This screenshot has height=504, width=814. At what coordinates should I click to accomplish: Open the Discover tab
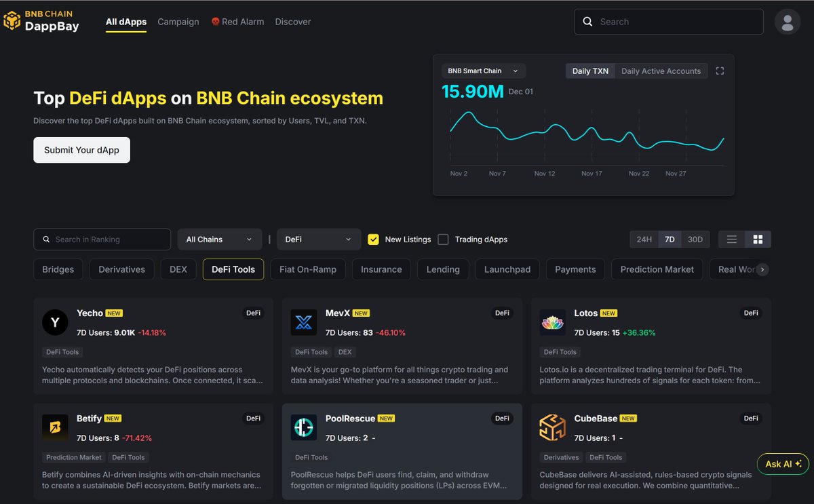pos(293,22)
